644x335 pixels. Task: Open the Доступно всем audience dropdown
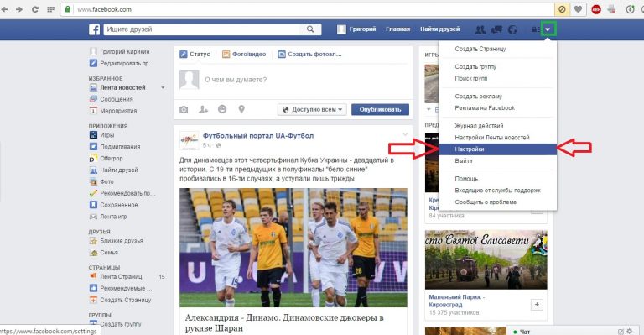tap(312, 110)
